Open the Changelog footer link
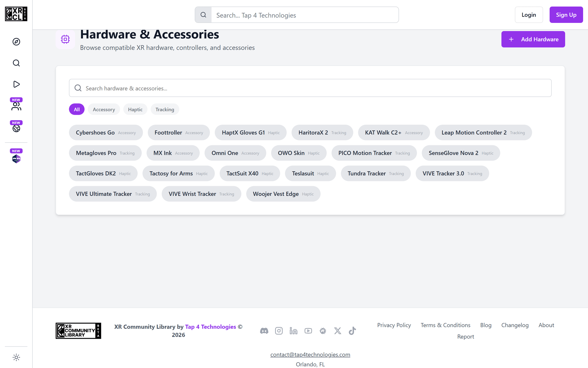The height and width of the screenshot is (368, 588). click(x=515, y=325)
